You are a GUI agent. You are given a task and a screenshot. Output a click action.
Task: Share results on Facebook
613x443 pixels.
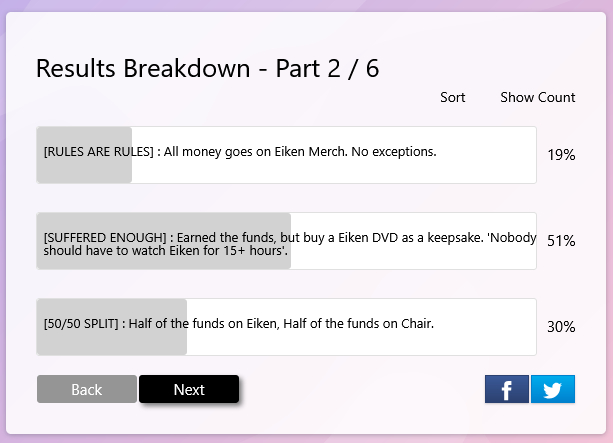tap(506, 389)
